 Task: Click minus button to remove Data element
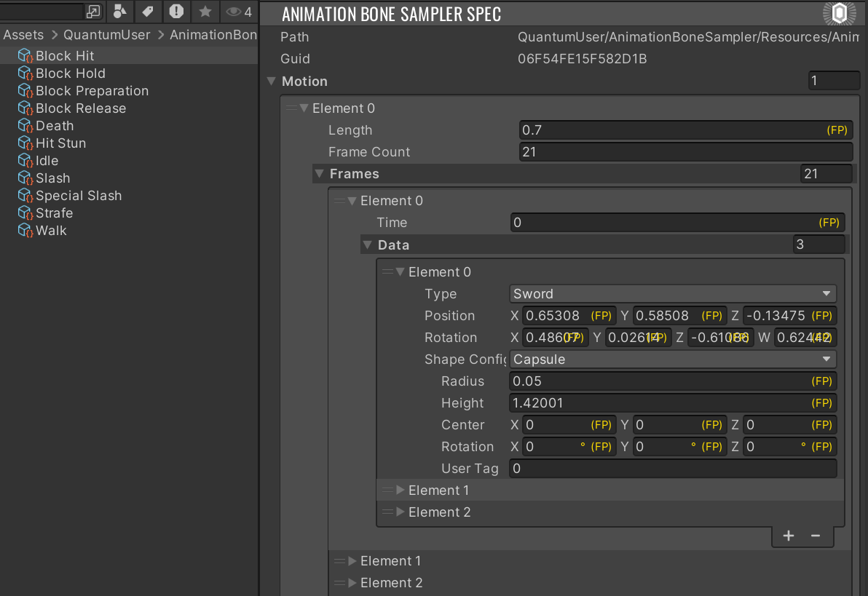pyautogui.click(x=816, y=536)
